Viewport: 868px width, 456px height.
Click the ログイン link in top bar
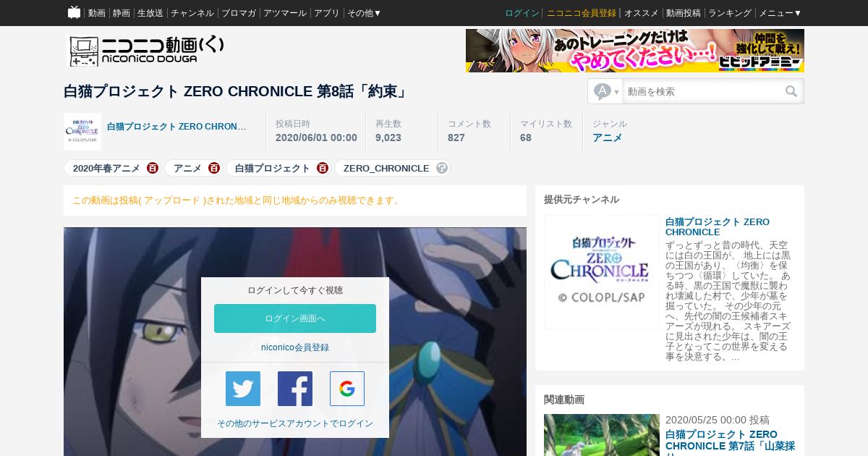pyautogui.click(x=522, y=13)
